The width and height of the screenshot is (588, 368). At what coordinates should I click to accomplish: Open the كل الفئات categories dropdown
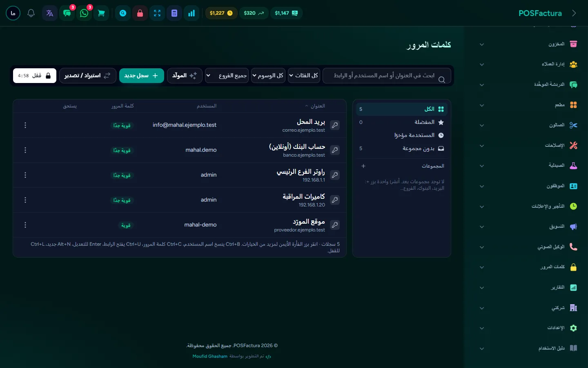(304, 76)
